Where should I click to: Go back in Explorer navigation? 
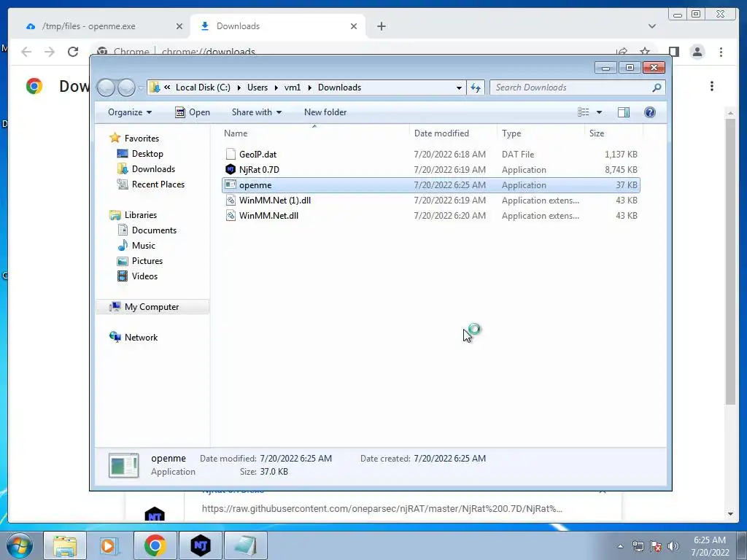tap(106, 87)
